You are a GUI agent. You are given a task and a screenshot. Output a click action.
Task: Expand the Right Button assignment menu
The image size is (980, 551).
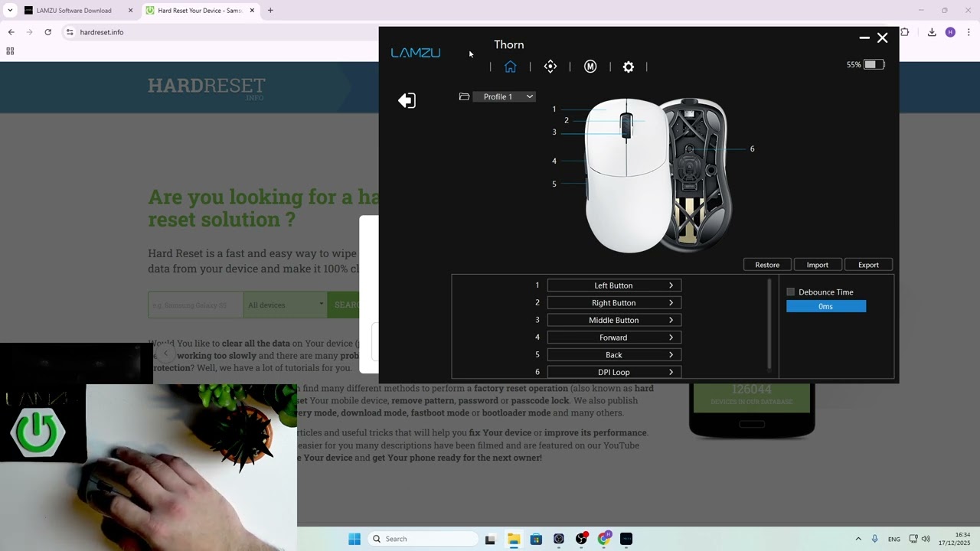613,303
